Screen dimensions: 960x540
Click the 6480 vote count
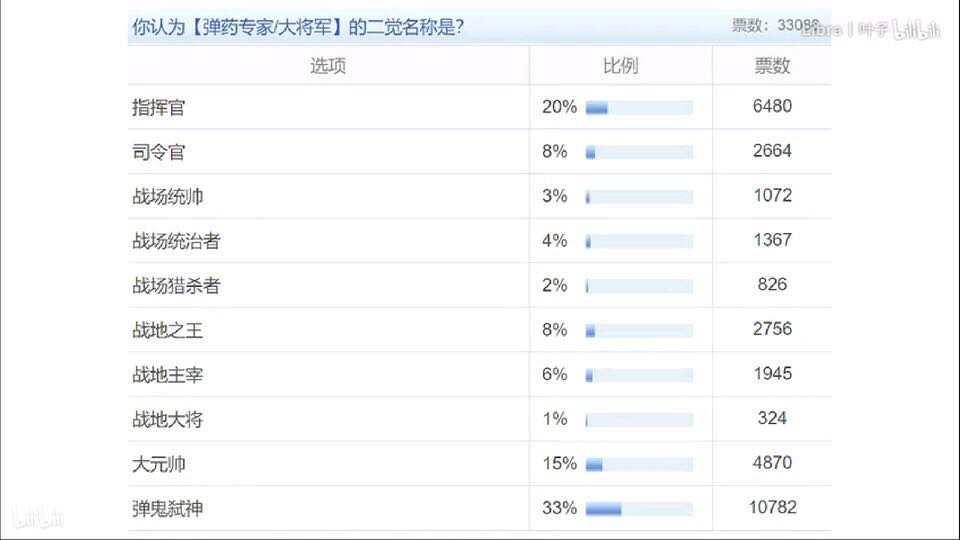coord(772,106)
